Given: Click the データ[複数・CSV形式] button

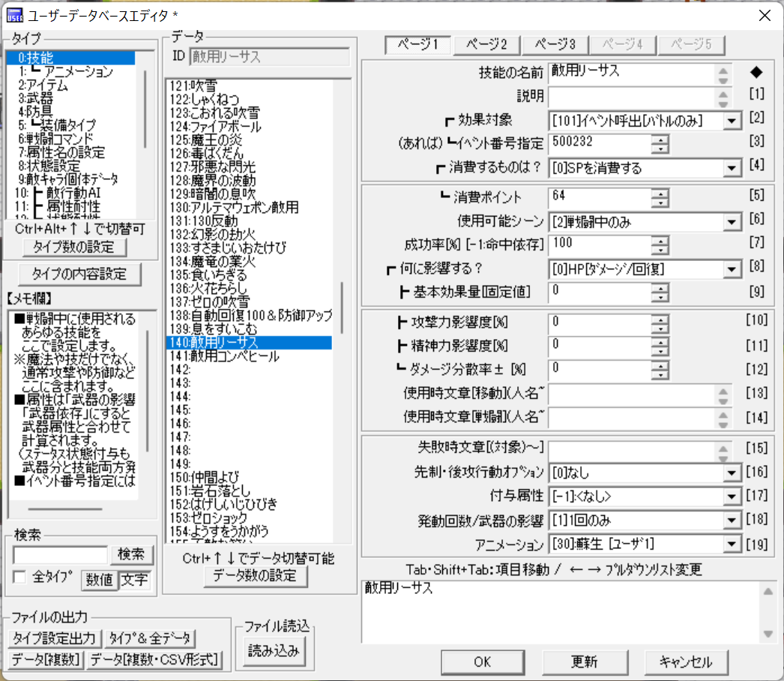Looking at the screenshot, I should click(x=154, y=659).
